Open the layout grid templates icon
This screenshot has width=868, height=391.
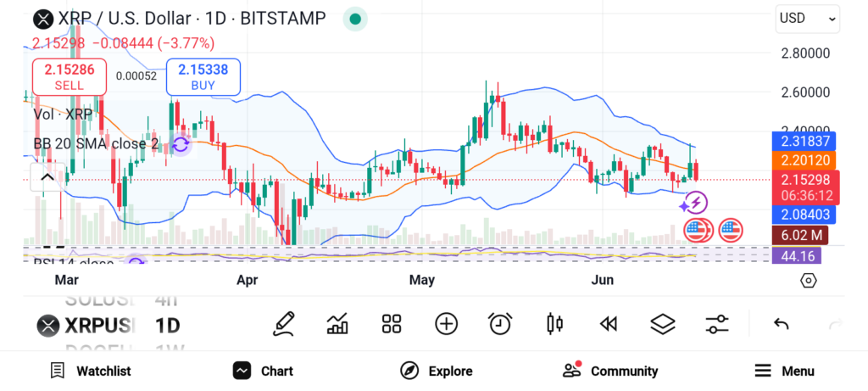pyautogui.click(x=391, y=323)
